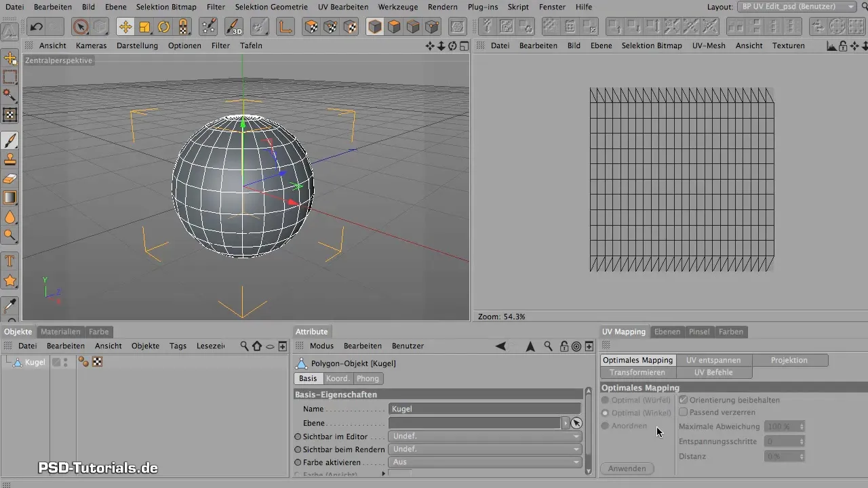Toggle lock icon in UV texture view header
The width and height of the screenshot is (868, 488).
pyautogui.click(x=843, y=46)
